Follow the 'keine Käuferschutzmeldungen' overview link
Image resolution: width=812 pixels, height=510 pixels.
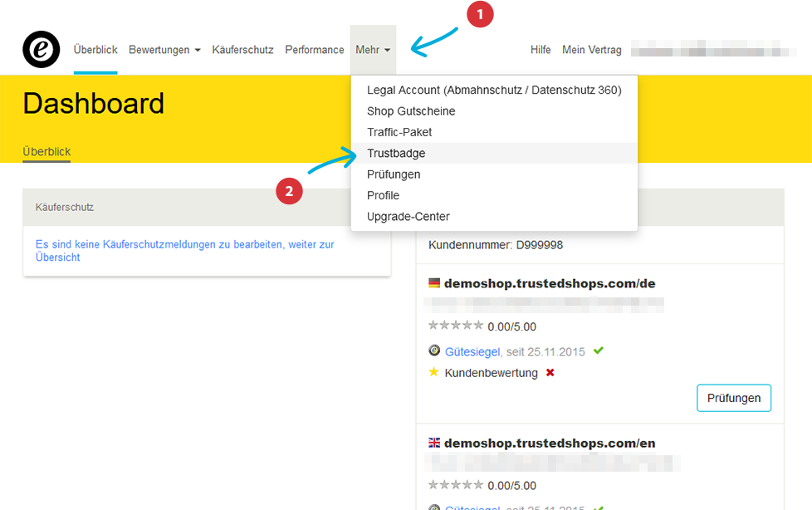(x=185, y=251)
